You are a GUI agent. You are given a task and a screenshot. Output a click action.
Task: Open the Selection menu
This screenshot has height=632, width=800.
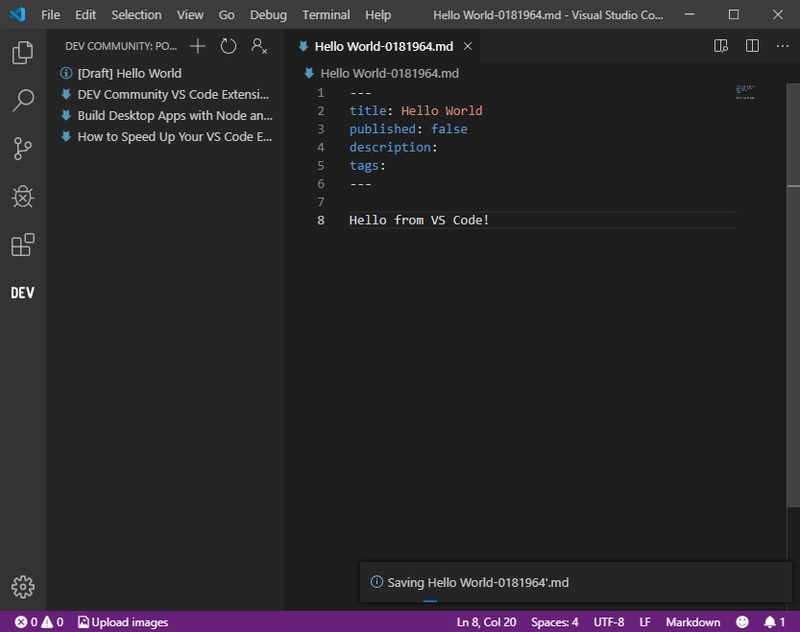[136, 15]
